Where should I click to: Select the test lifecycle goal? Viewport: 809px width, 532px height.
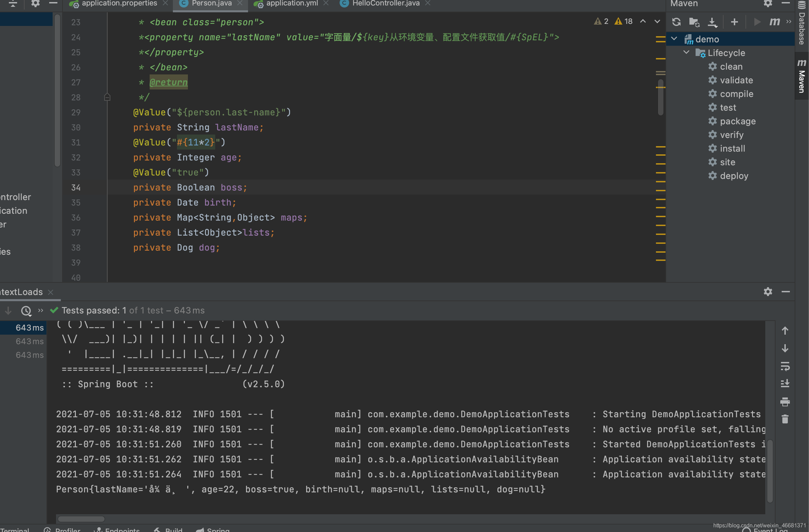(x=722, y=107)
